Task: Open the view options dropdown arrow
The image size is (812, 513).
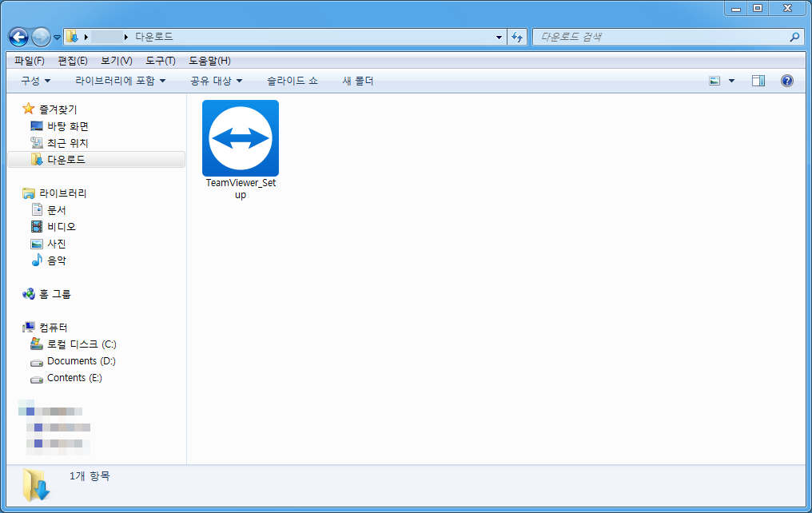Action: point(731,81)
